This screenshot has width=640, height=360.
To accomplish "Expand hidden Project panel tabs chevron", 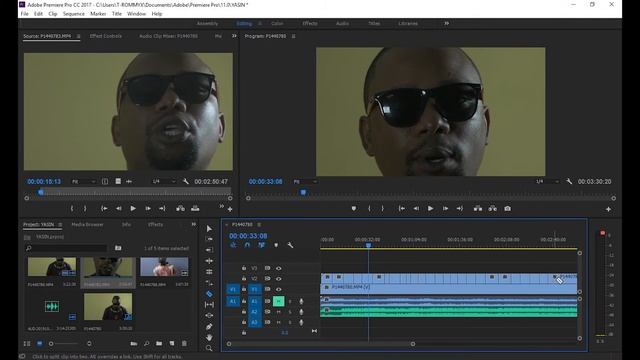I will point(193,224).
